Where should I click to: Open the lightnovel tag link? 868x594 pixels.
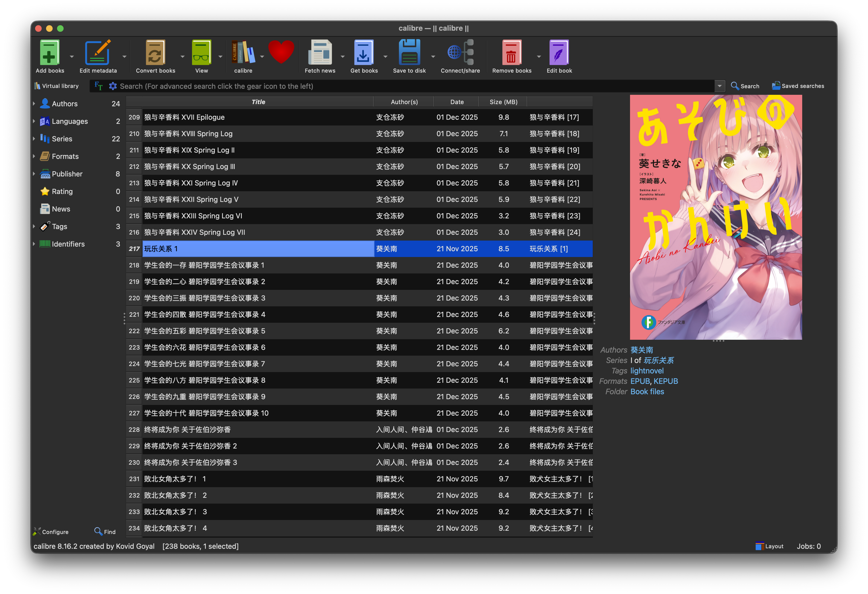pyautogui.click(x=647, y=371)
